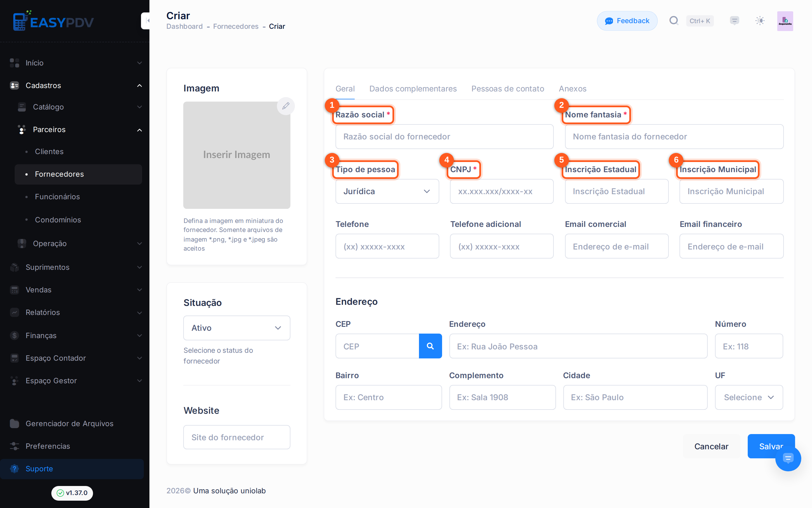Open the Tipo de pessoa dropdown
812x508 pixels.
click(387, 191)
